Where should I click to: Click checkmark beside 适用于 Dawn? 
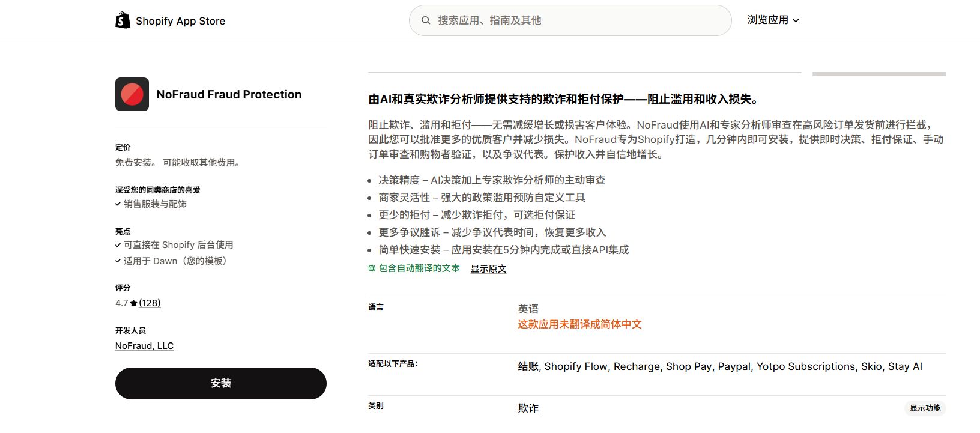(x=118, y=261)
